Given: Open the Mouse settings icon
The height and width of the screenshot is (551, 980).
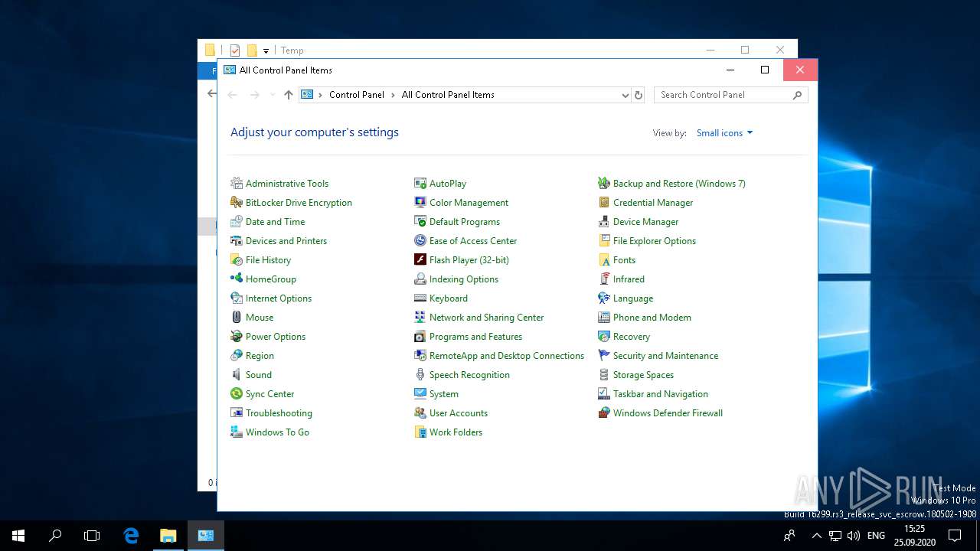Looking at the screenshot, I should [x=237, y=318].
